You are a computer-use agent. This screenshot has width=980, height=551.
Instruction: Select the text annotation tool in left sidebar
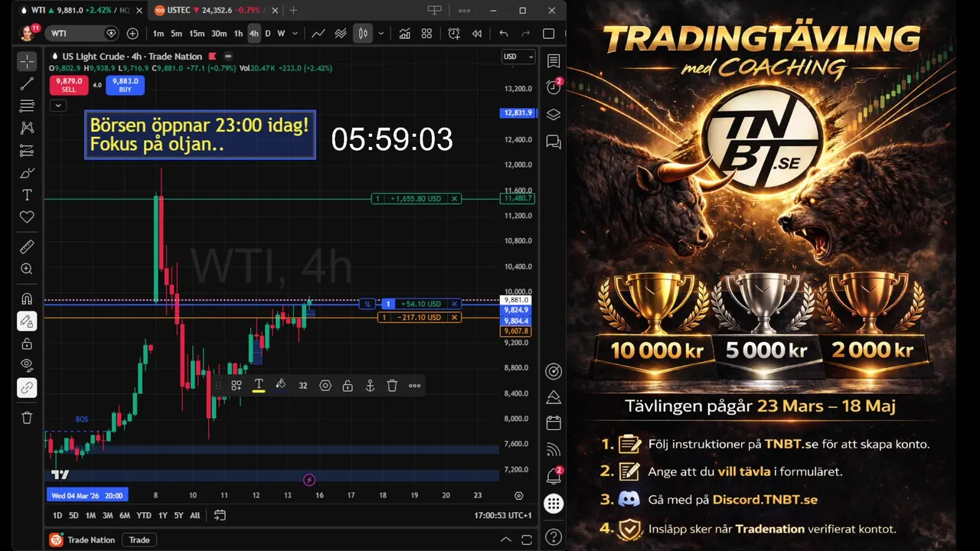(x=27, y=195)
